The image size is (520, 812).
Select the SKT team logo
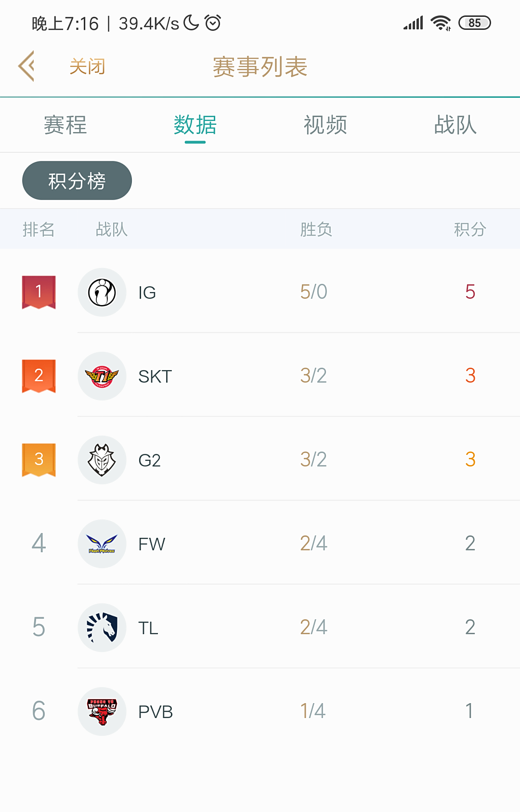click(x=102, y=376)
